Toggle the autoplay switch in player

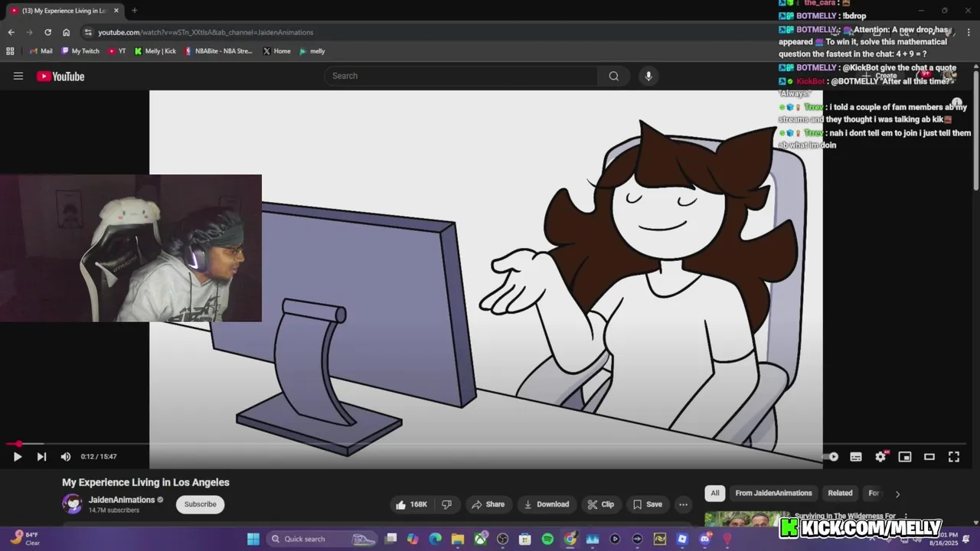tap(832, 457)
